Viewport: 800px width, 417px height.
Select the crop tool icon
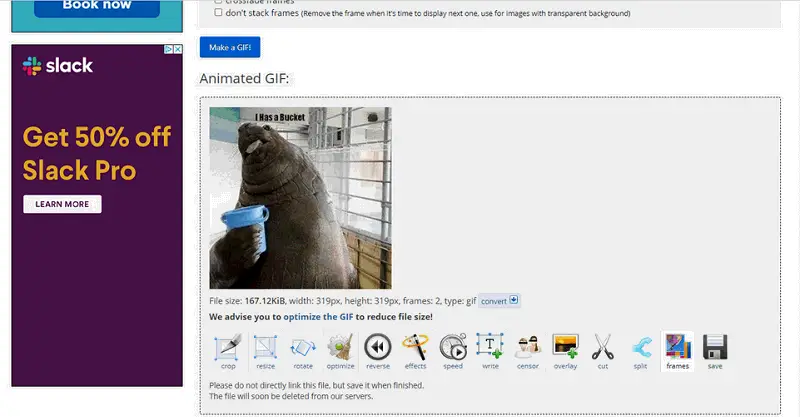click(228, 352)
